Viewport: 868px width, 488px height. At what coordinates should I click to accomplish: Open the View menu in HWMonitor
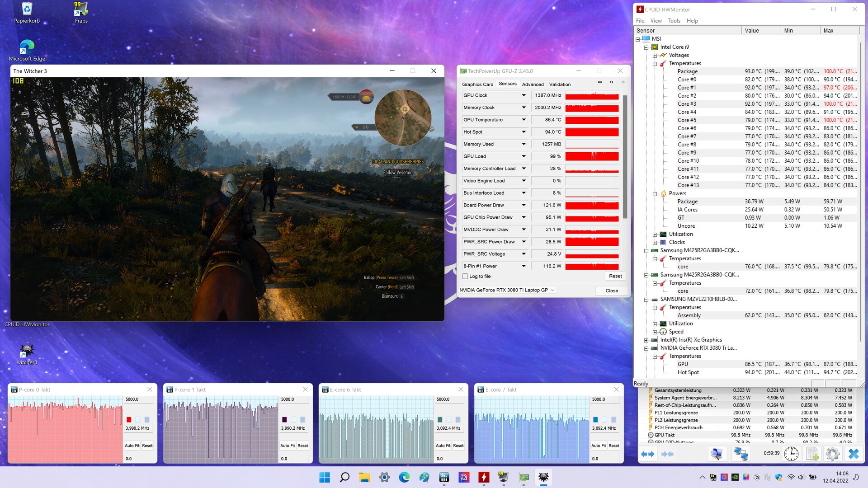tap(656, 21)
